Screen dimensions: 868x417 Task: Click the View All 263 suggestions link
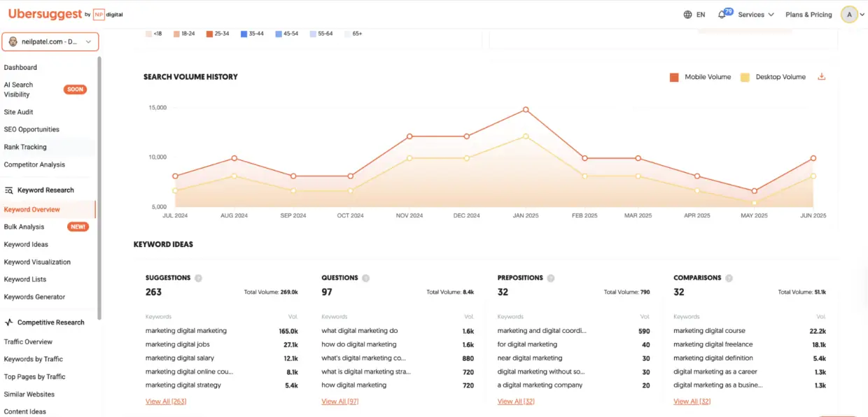tap(165, 401)
